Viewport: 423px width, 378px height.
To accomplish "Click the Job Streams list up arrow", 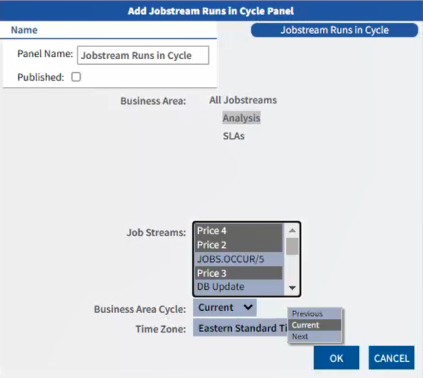I will [292, 230].
